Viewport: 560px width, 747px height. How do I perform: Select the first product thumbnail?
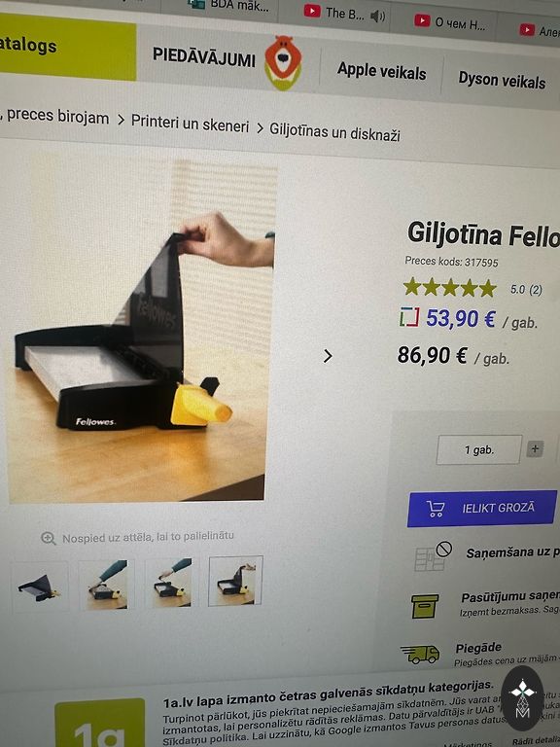point(40,587)
